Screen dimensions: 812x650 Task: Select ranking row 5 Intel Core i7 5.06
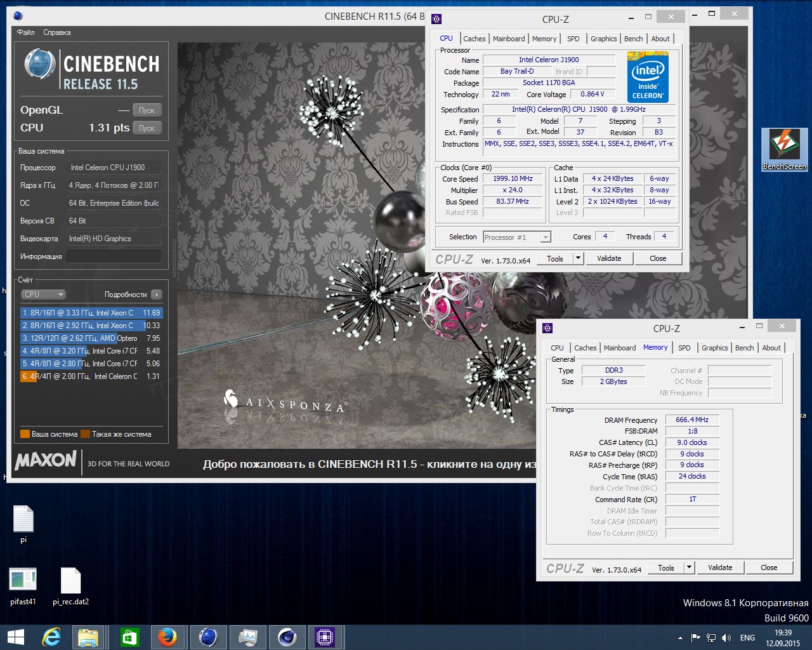click(x=91, y=364)
